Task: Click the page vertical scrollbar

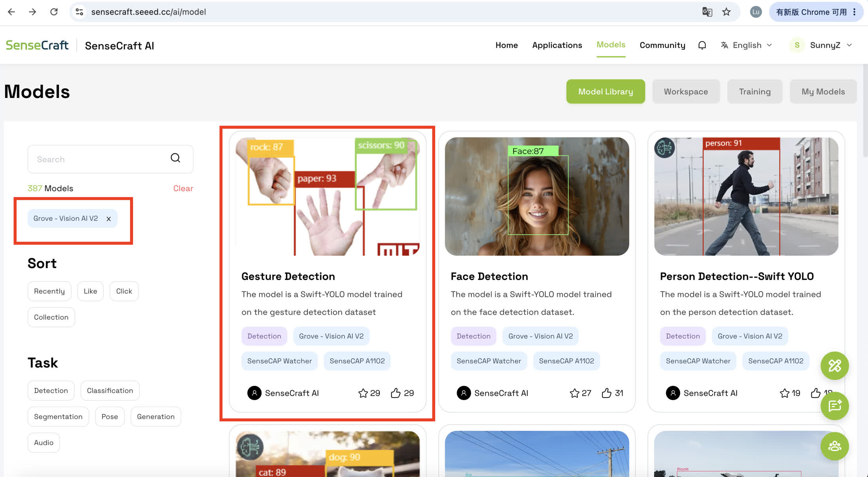Action: (865, 111)
